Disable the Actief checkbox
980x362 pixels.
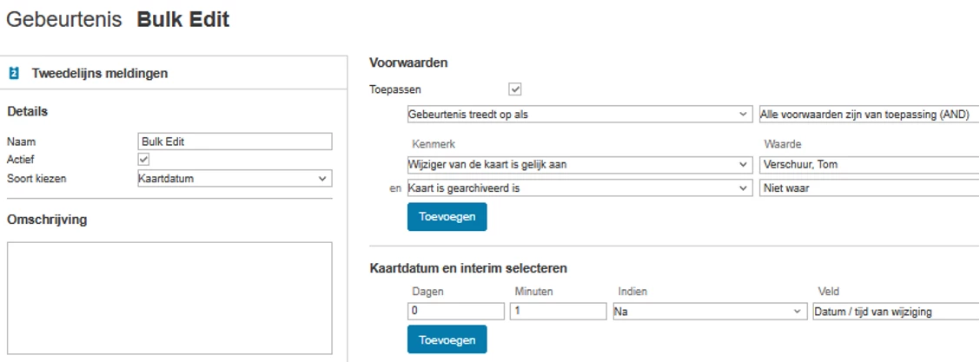point(144,160)
